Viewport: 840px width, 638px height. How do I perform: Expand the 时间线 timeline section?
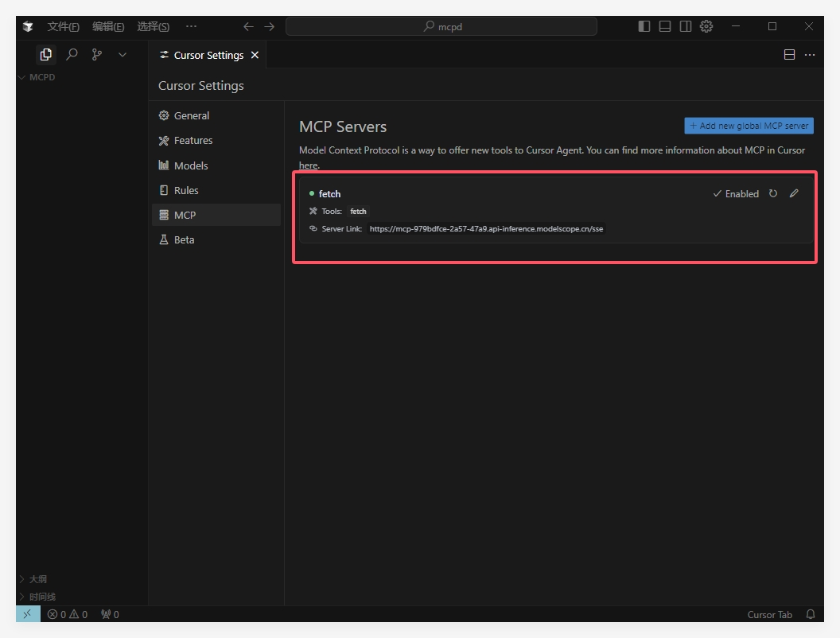pos(41,597)
